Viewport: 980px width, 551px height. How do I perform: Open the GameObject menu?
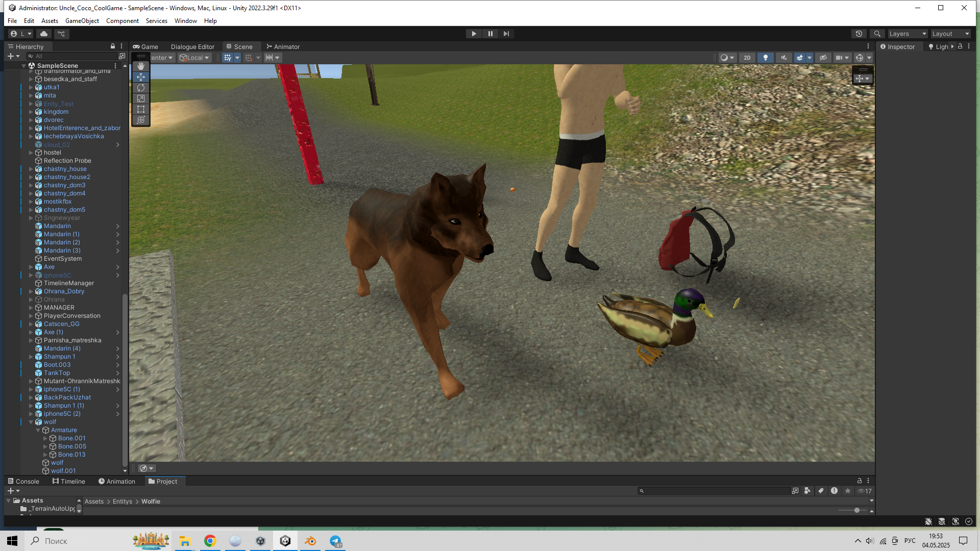pyautogui.click(x=82, y=21)
